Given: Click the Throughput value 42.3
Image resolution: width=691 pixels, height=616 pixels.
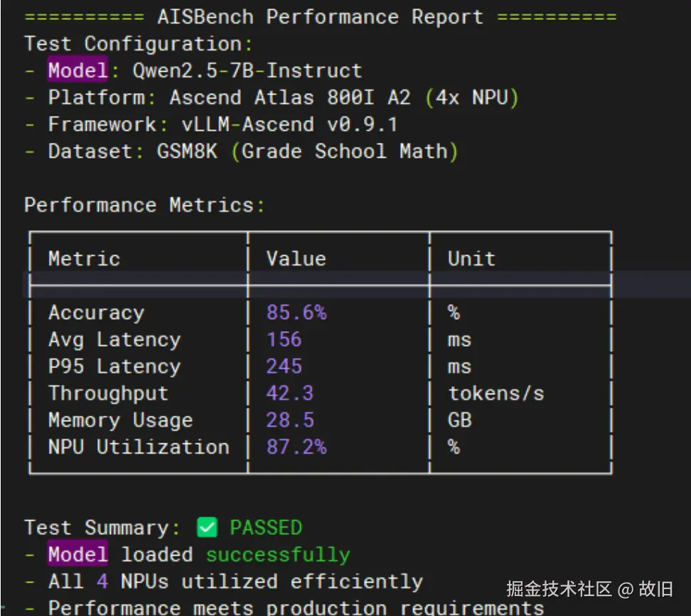Looking at the screenshot, I should pos(289,394).
